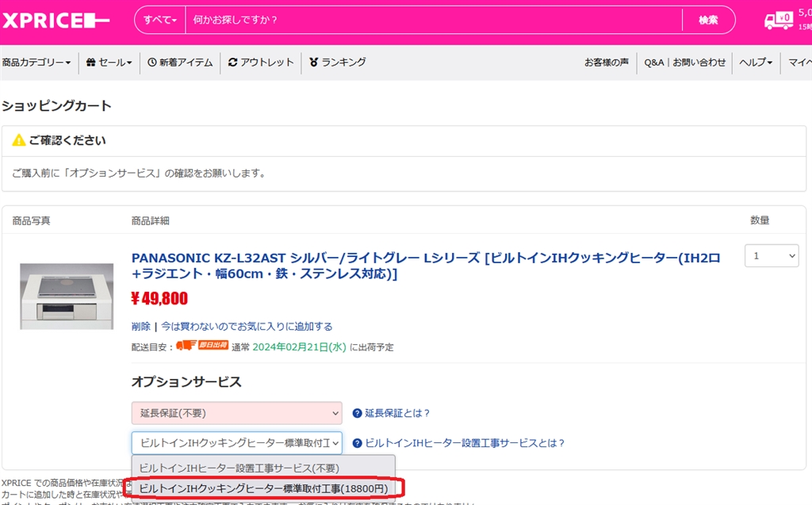
Task: Open the ランキング page
Action: pos(338,62)
